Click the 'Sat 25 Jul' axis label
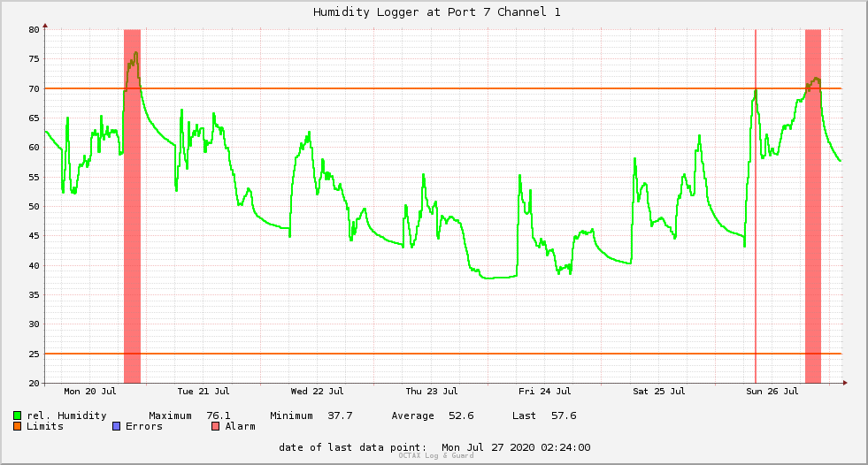The image size is (868, 465). click(x=659, y=391)
